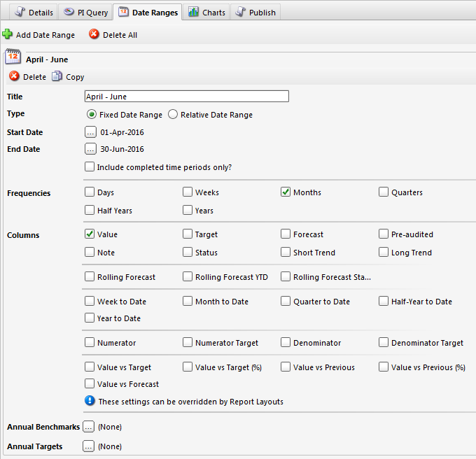The image size is (476, 459).
Task: Enable Year to Date column
Action: 90,318
